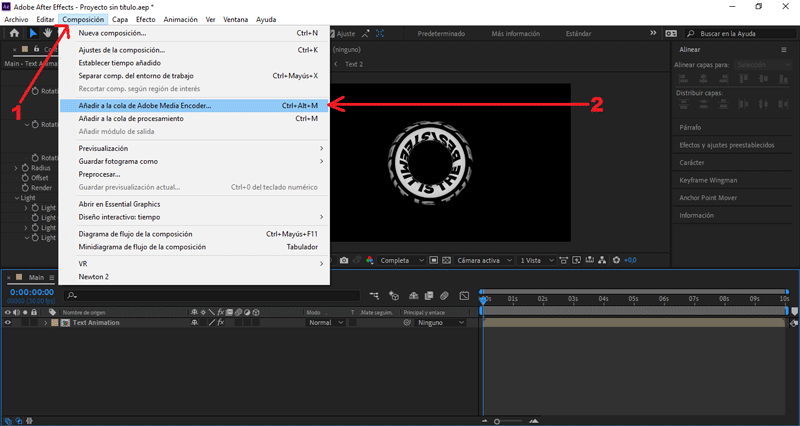
Task: Open the Alinear panel menu icon
Action: [784, 49]
